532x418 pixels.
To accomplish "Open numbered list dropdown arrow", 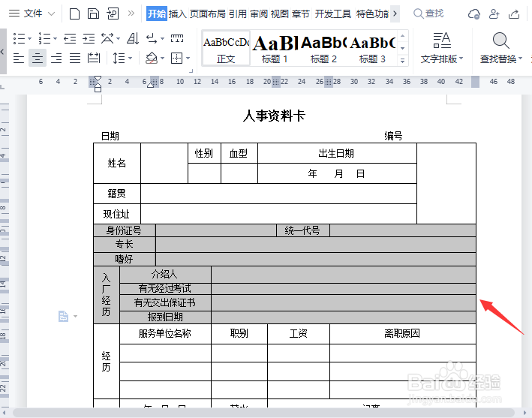I will (55, 39).
